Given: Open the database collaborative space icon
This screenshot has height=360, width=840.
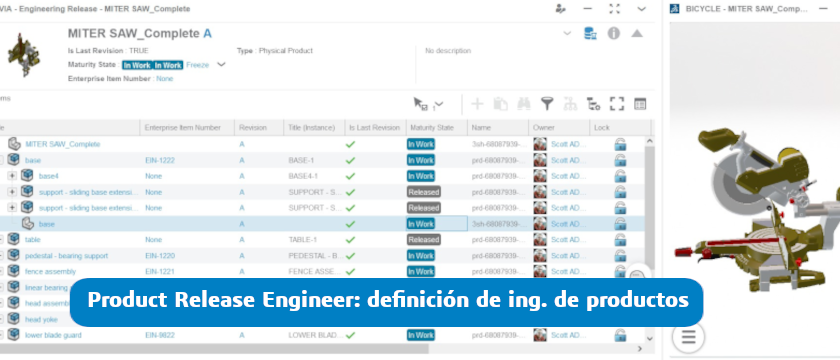Looking at the screenshot, I should point(590,34).
